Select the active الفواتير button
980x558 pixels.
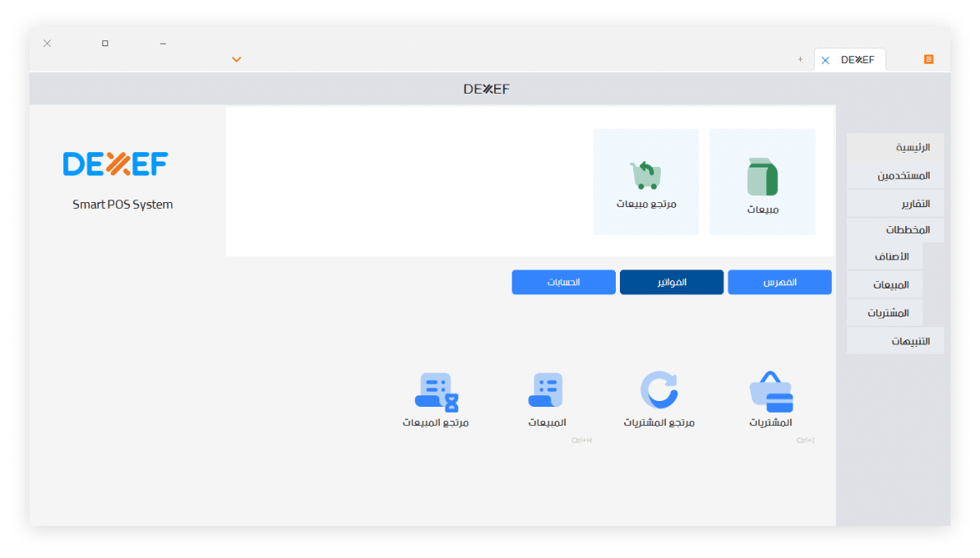[x=672, y=282]
